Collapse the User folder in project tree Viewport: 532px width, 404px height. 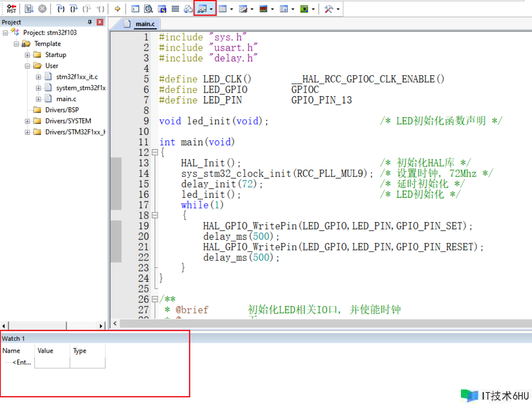coord(27,66)
